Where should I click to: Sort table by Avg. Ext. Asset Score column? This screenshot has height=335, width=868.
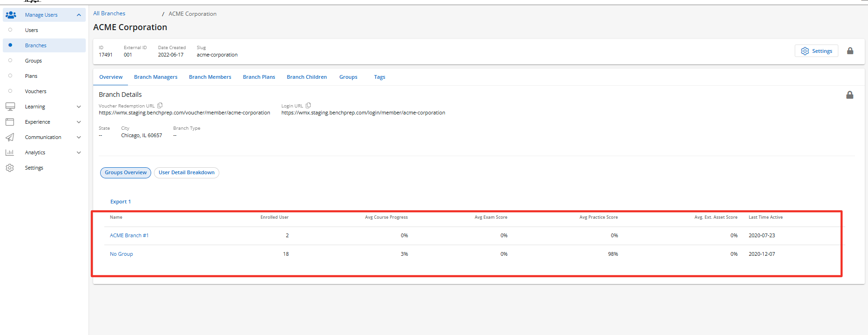(716, 217)
